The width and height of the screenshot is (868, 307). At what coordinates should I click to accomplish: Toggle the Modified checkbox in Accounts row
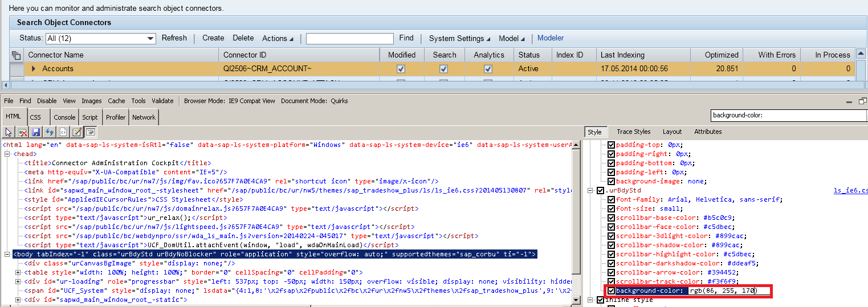click(x=401, y=69)
